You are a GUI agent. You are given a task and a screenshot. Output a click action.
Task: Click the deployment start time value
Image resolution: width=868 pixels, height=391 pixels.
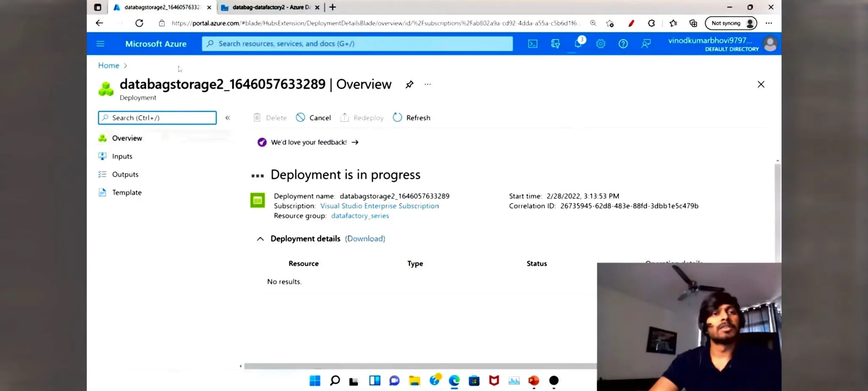click(583, 196)
